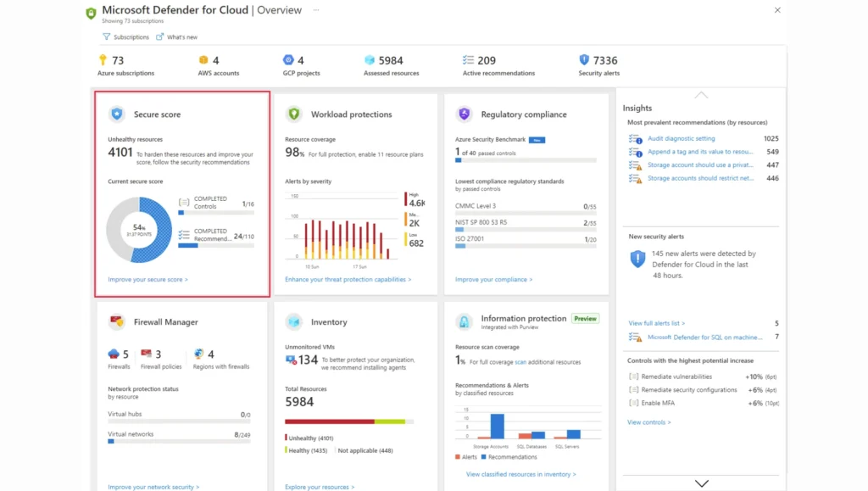Click the NIST SP 800 53 R5 row
Screen dimensions: 868x491
(526, 226)
